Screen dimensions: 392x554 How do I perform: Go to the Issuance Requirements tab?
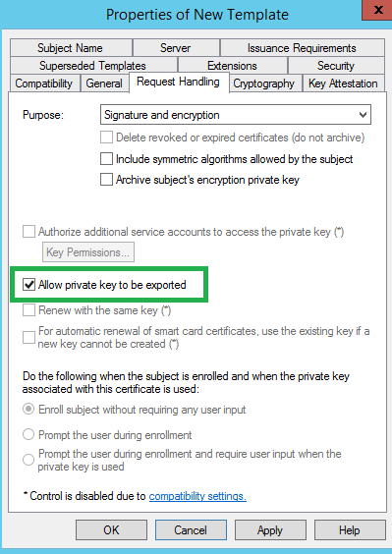point(303,48)
